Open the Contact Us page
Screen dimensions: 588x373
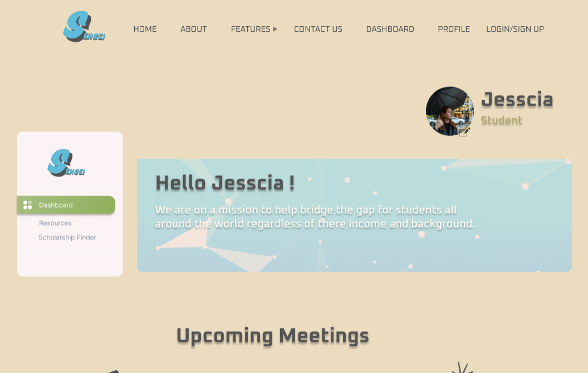[x=318, y=30]
